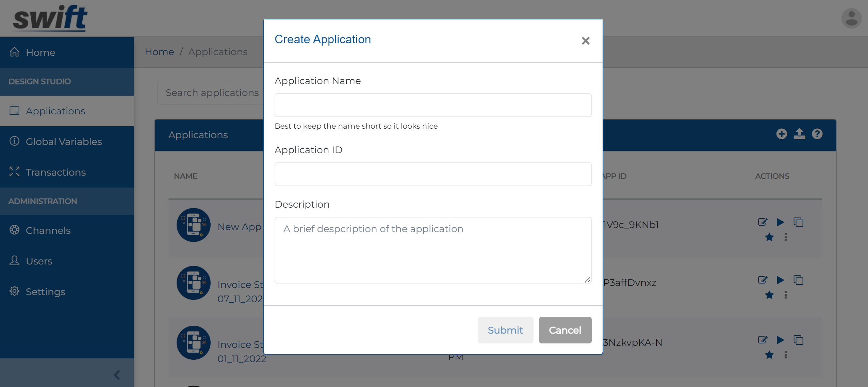Screen dimensions: 868x387
Task: Open the help question mark icon
Action: coord(817,134)
